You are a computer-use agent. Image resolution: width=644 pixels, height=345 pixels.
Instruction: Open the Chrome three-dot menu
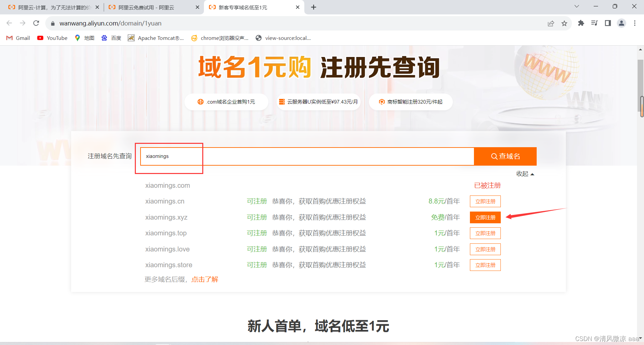[635, 23]
